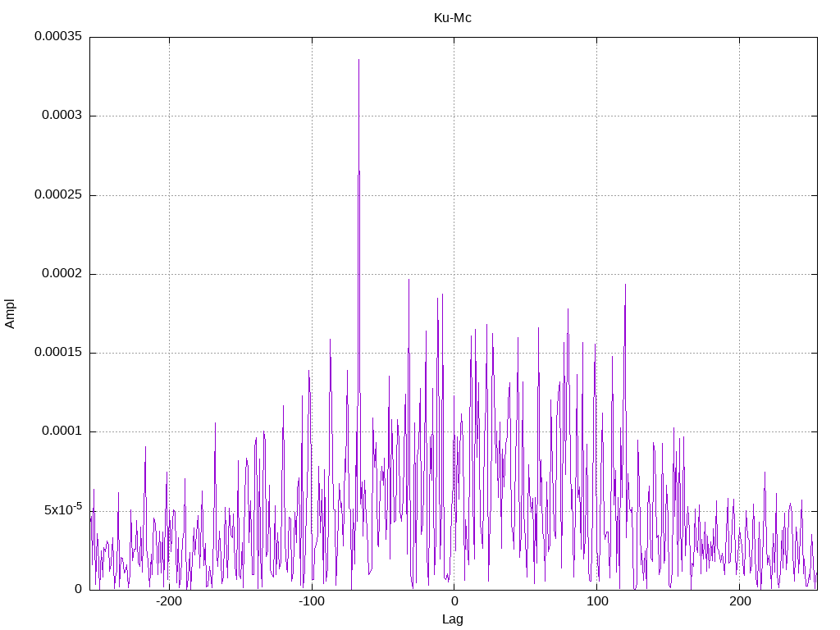Click y-axis value 0.00025
Screen dimensions: 840x630
click(58, 194)
